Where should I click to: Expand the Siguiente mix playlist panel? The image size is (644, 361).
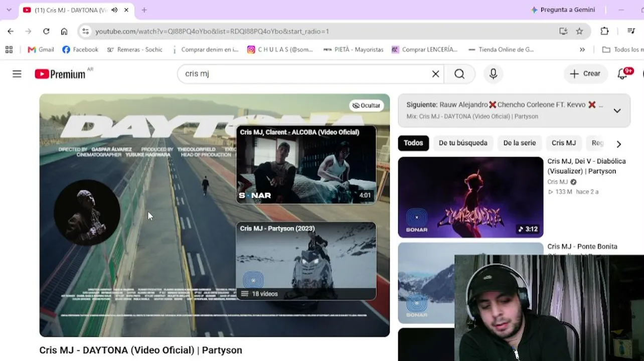tap(617, 111)
